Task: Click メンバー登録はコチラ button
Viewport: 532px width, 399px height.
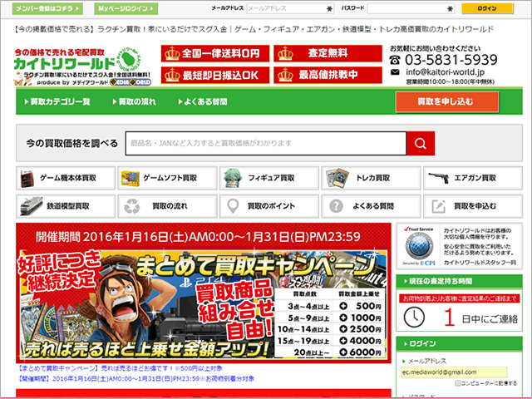Action: [x=47, y=8]
